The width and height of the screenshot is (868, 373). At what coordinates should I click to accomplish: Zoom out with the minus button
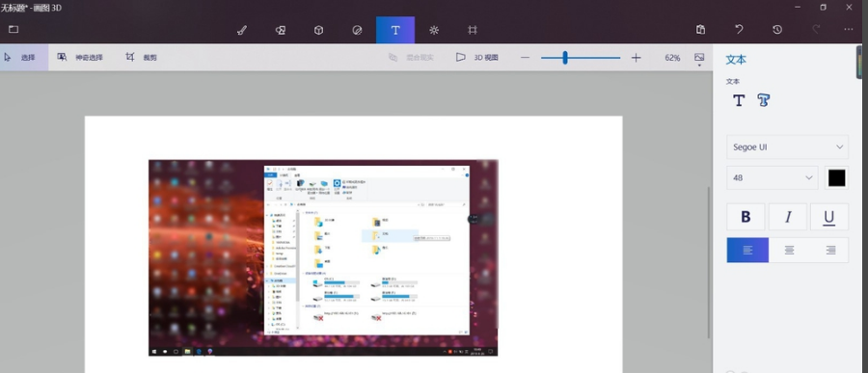pos(525,58)
